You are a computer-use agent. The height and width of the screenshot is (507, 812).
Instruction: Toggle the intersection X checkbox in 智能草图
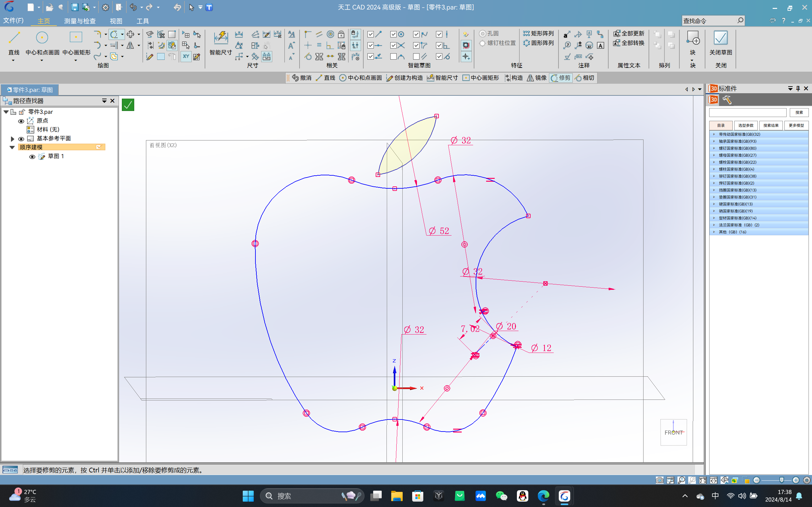pyautogui.click(x=393, y=45)
